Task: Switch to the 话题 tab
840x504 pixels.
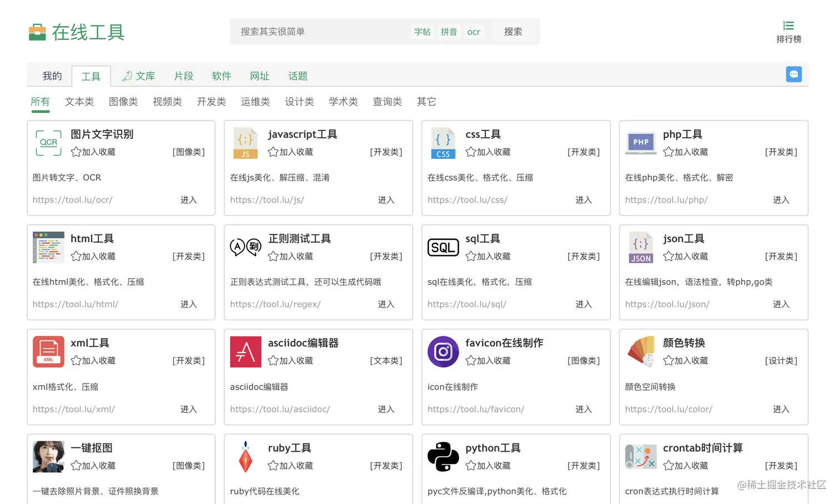Action: point(298,76)
